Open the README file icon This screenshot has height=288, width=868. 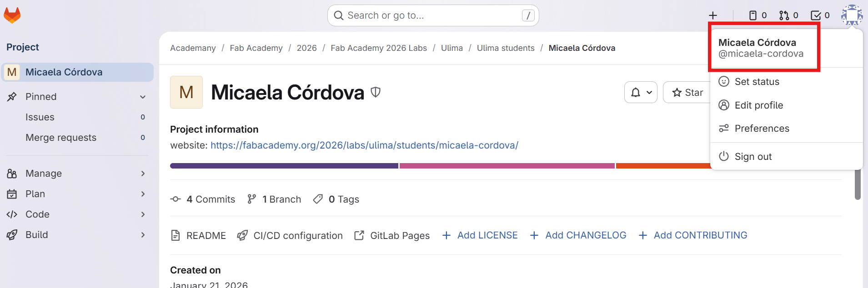pyautogui.click(x=176, y=235)
